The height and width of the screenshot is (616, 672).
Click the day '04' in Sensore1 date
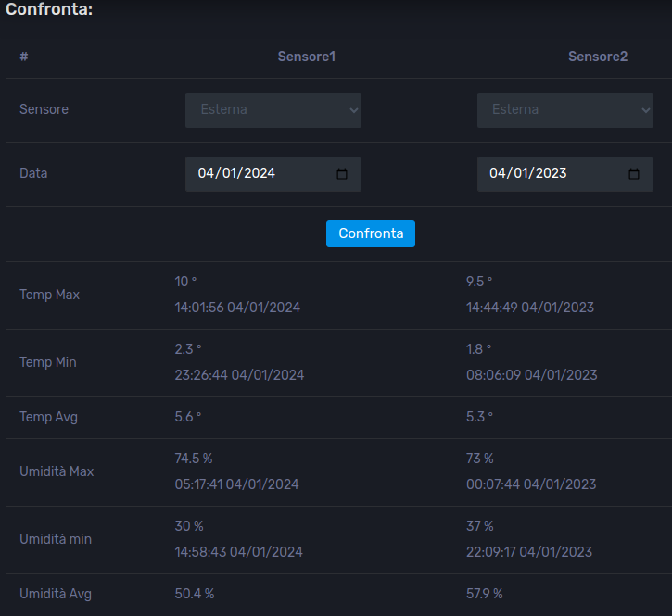pos(206,173)
